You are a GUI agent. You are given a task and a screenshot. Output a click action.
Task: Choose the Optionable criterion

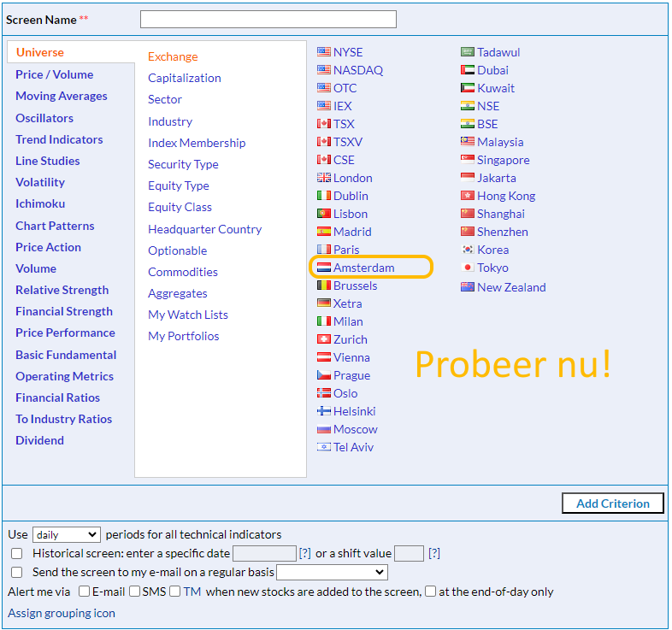[178, 250]
